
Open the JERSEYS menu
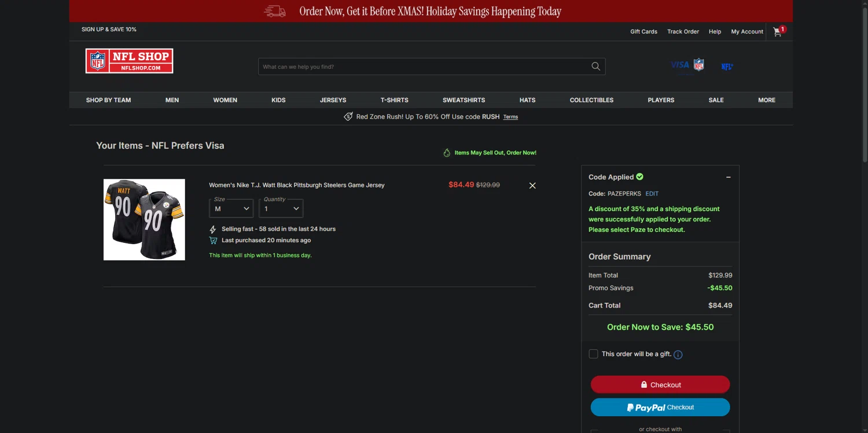pyautogui.click(x=333, y=100)
